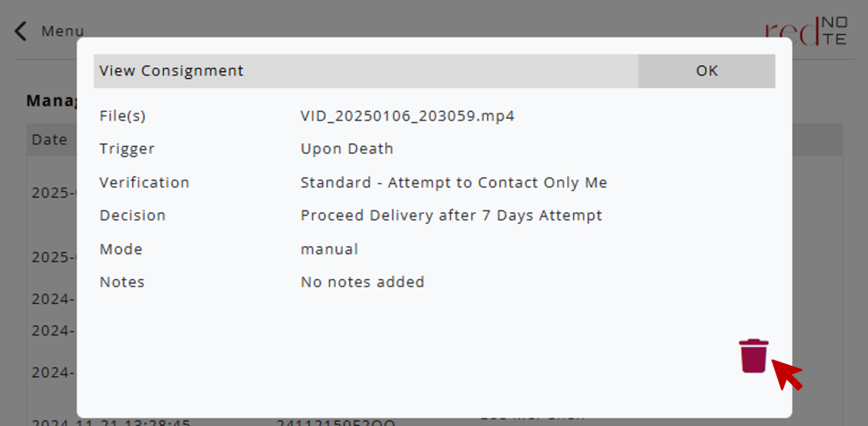Image resolution: width=868 pixels, height=426 pixels.
Task: Click the file name VID_20250106_203059.mp4
Action: coord(407,115)
